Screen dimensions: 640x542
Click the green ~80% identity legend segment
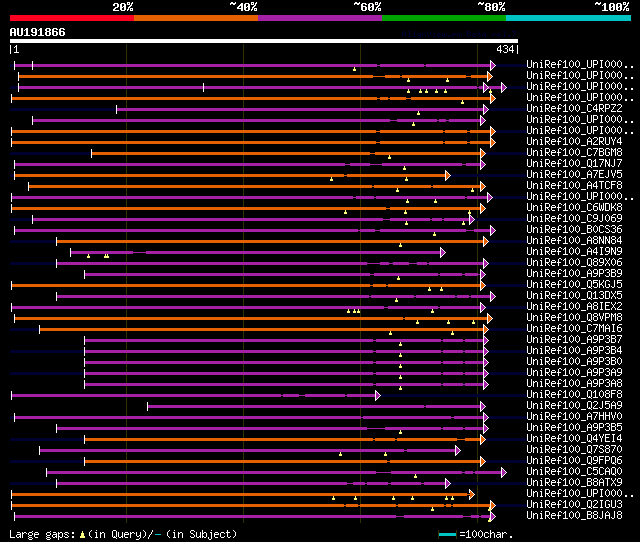[x=444, y=18]
